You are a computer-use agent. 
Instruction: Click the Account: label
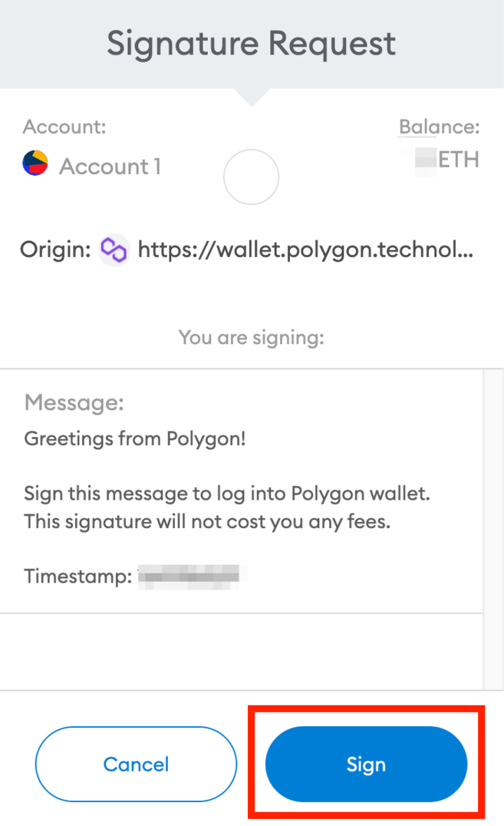point(64,127)
